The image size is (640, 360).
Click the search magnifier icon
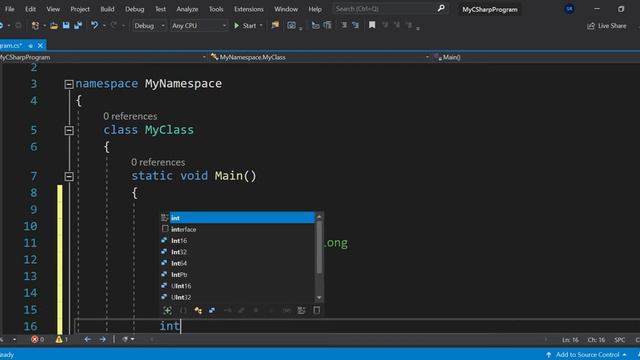(x=441, y=8)
